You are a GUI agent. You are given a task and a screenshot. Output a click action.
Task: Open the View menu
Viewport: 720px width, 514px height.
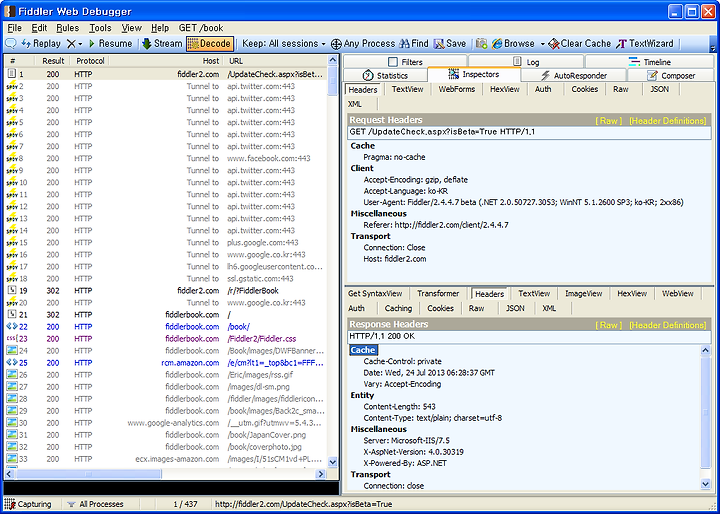click(131, 28)
